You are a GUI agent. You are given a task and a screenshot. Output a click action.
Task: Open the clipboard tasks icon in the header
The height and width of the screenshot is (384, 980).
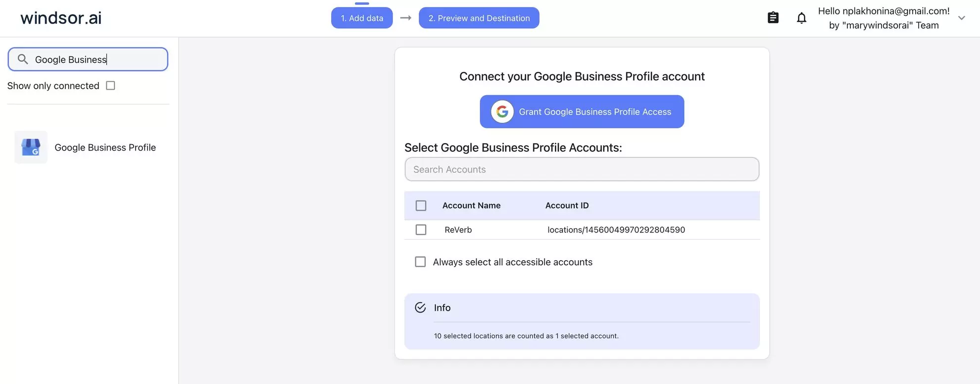pos(773,17)
